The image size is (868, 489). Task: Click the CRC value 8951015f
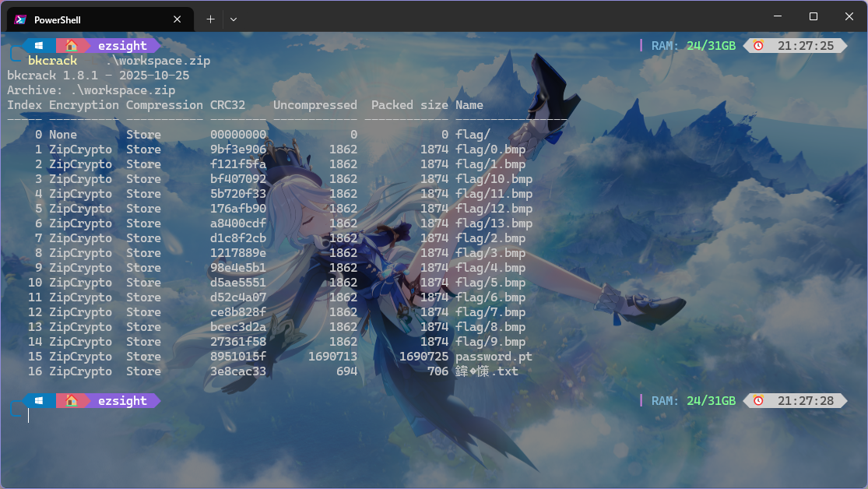(x=238, y=357)
